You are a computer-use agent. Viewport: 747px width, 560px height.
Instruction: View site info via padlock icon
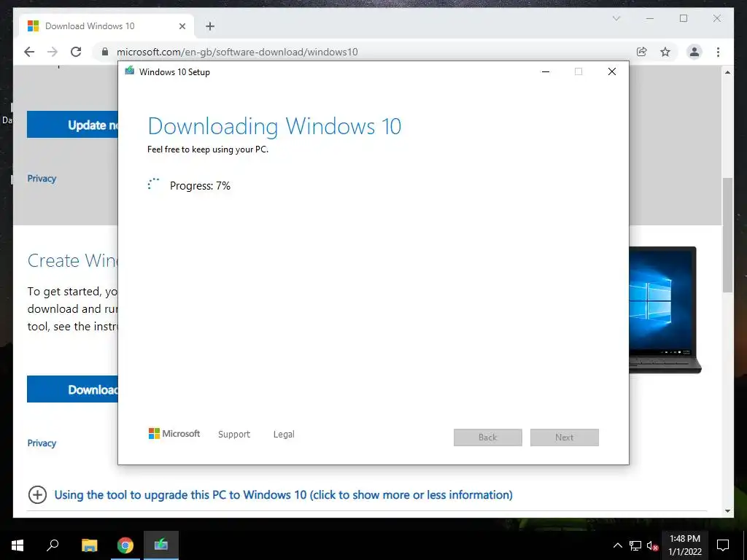pyautogui.click(x=105, y=52)
